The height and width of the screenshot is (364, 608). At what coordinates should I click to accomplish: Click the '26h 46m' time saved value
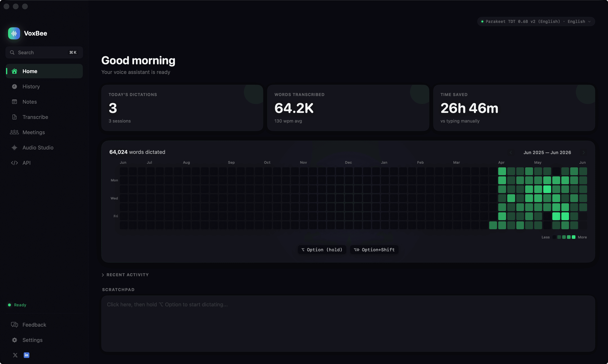coord(469,108)
